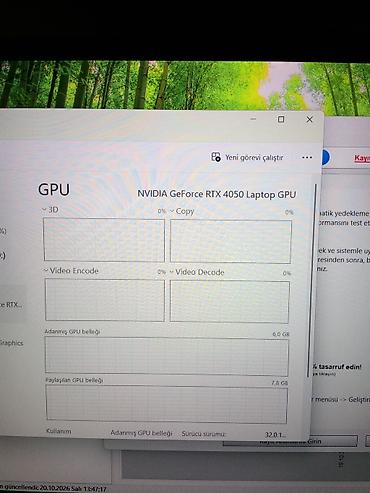Close the Task Manager window

[x=309, y=119]
